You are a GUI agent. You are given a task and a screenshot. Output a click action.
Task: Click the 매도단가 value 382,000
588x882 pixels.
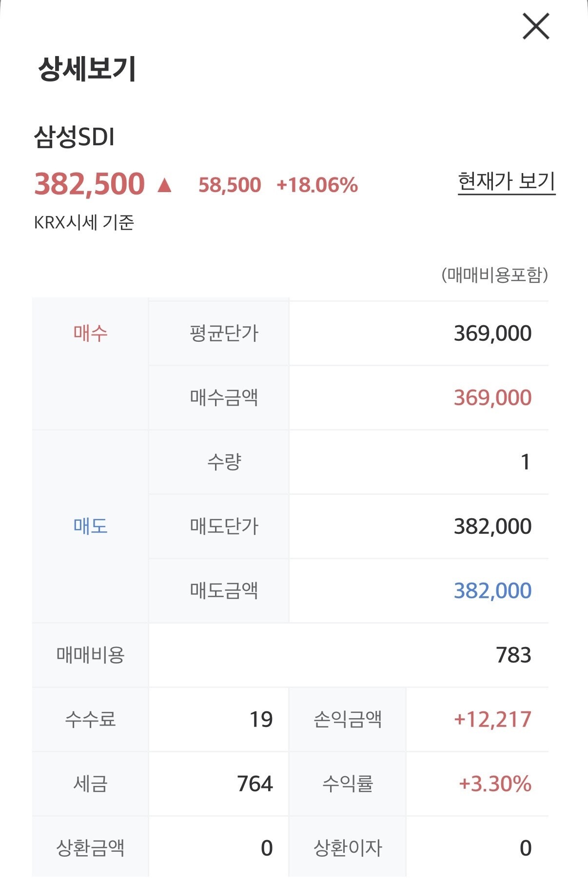[x=492, y=527]
